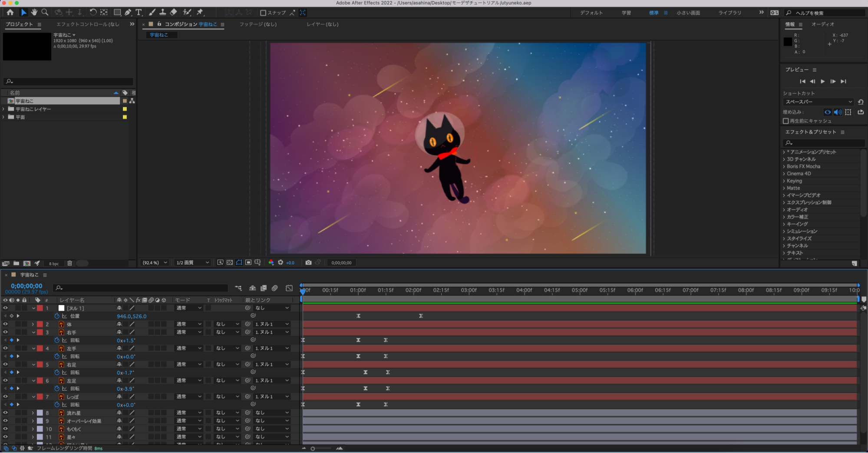Viewport: 868px width, 453px height.
Task: Click the red label swatch of 体 layer
Action: [40, 324]
